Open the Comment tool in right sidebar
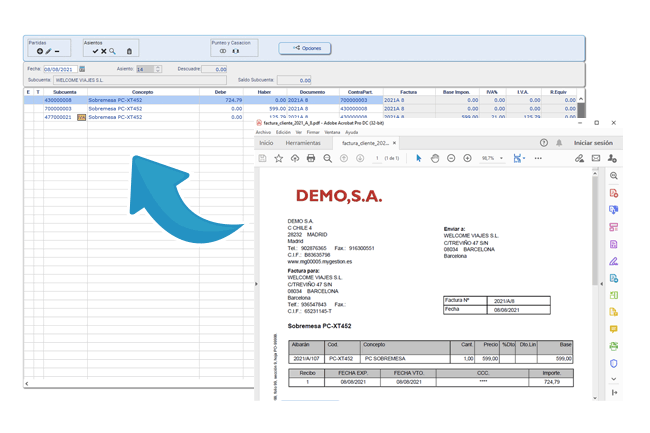 [614, 329]
